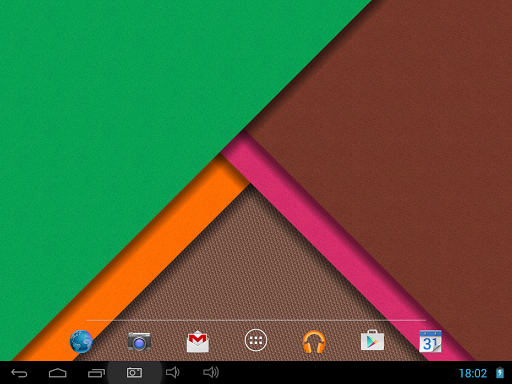Tap the Back navigation arrow
The image size is (512, 384).
(19, 373)
